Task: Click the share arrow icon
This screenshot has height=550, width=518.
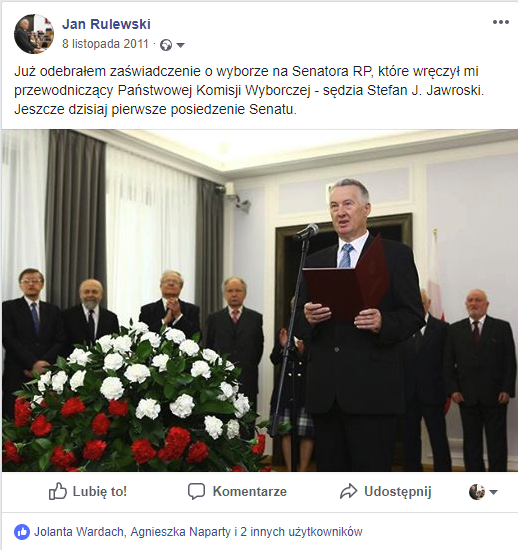Action: (x=348, y=491)
